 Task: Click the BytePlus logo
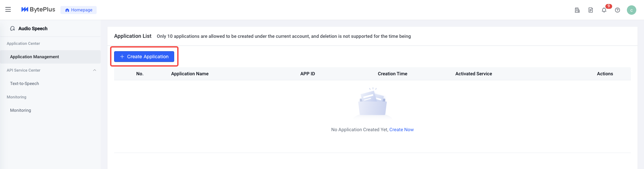pos(38,10)
